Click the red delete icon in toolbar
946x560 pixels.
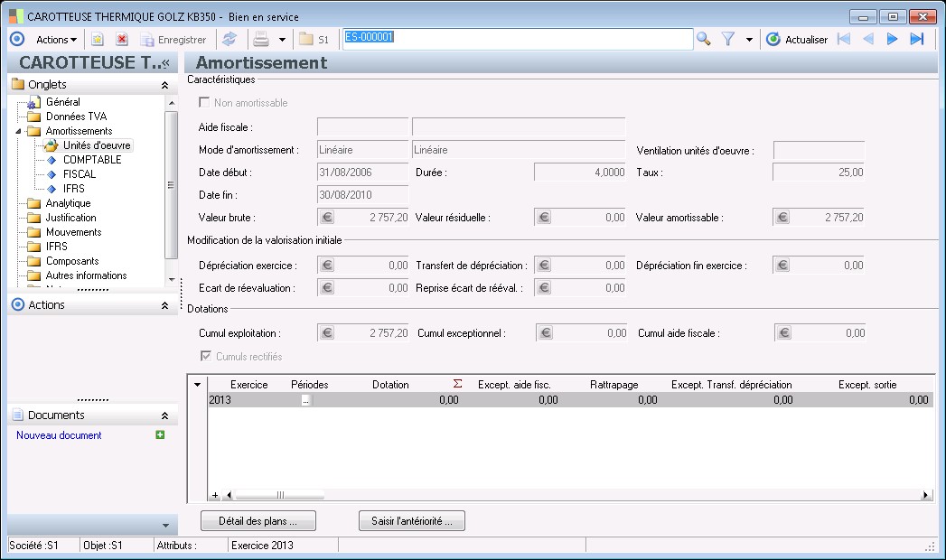pyautogui.click(x=122, y=40)
